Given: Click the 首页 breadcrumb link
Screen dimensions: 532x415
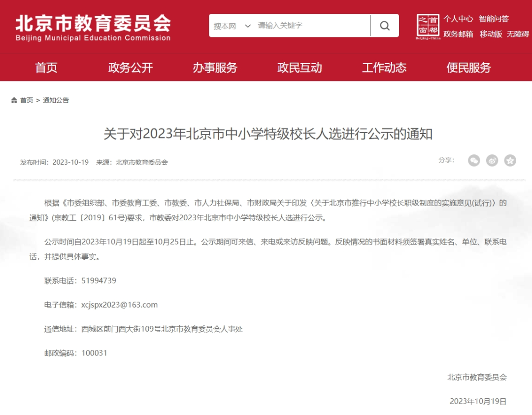Looking at the screenshot, I should (27, 100).
